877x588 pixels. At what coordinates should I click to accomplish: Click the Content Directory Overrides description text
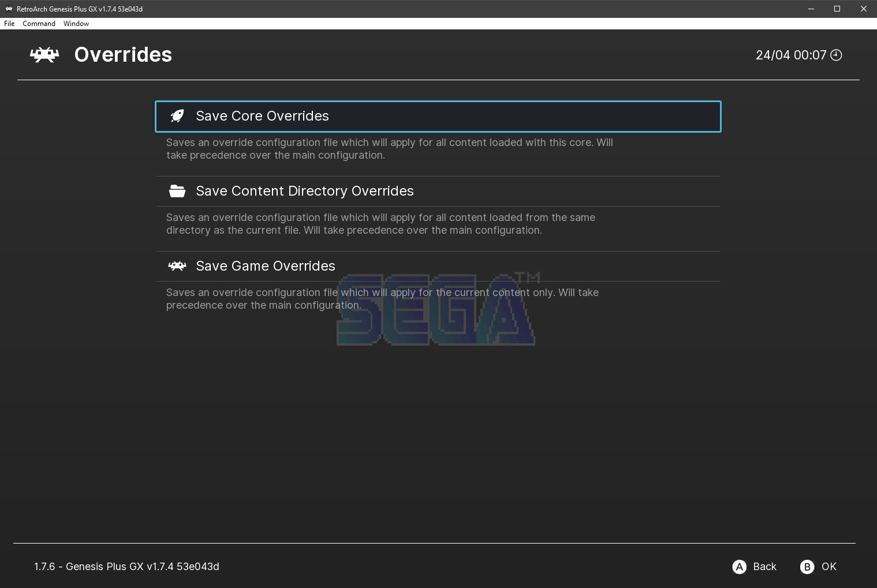pos(380,224)
